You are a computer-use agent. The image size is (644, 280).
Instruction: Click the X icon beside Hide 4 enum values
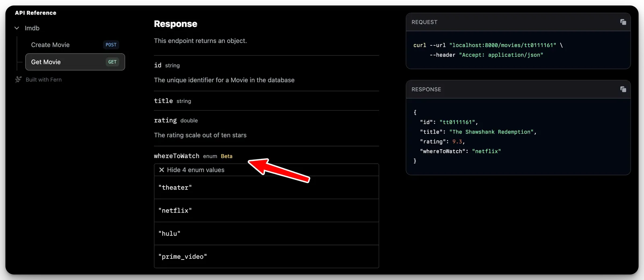point(161,170)
